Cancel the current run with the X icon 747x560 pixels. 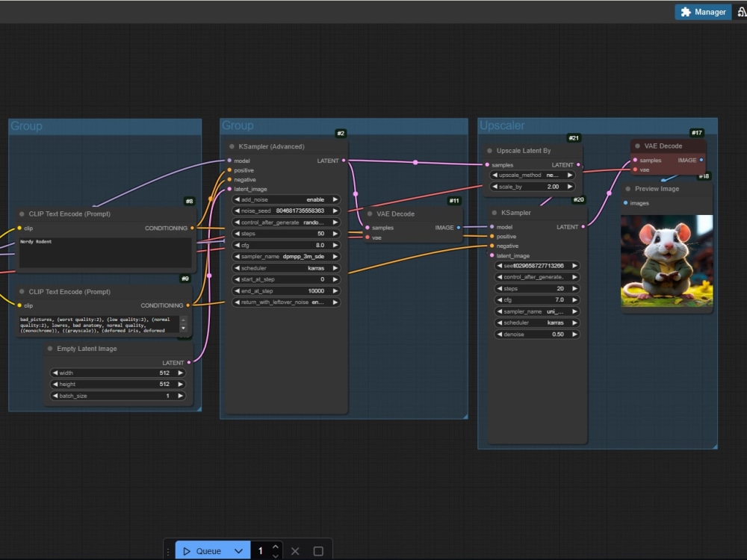295,551
